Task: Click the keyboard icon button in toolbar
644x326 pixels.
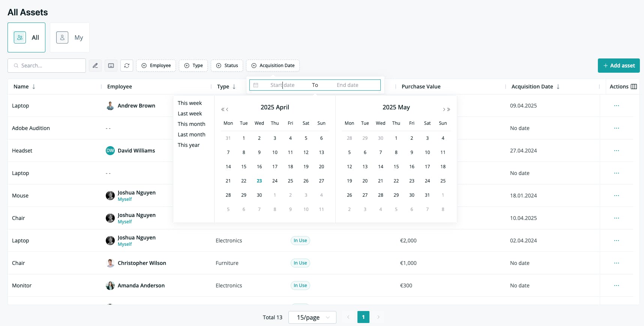Action: click(x=111, y=66)
